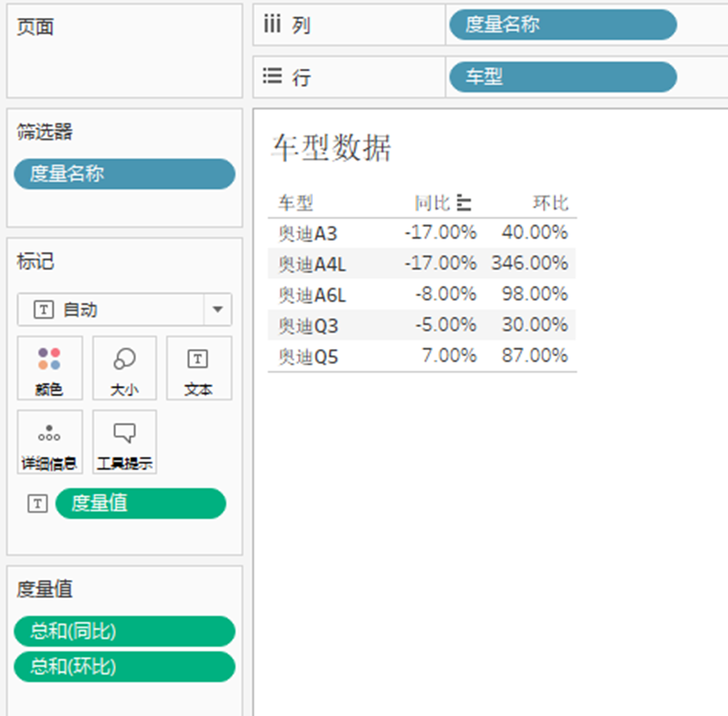Screen dimensions: 728x716
Task: Click the 98.00% cell for 奥迪A6L
Action: (535, 294)
